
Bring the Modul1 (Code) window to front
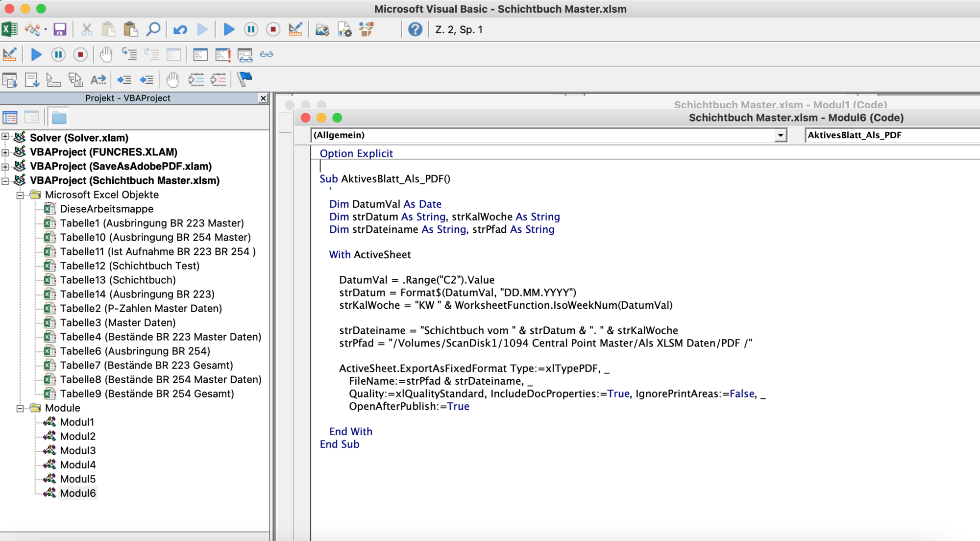click(780, 104)
